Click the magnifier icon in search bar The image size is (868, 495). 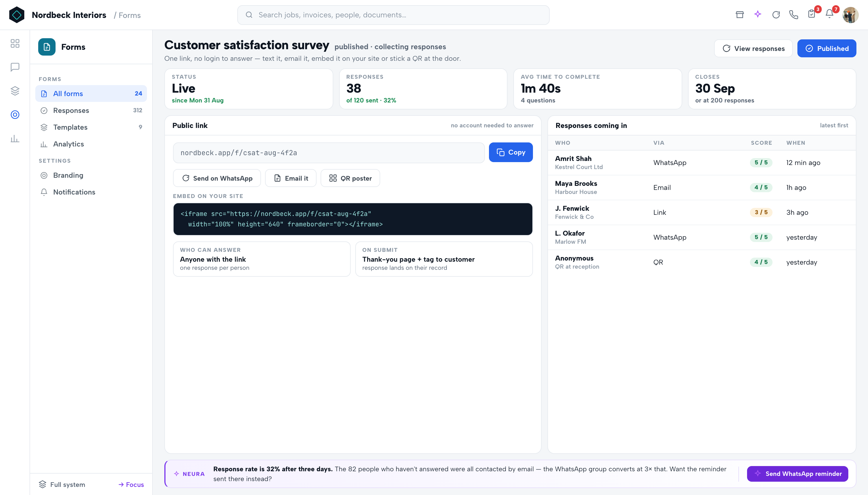click(249, 15)
